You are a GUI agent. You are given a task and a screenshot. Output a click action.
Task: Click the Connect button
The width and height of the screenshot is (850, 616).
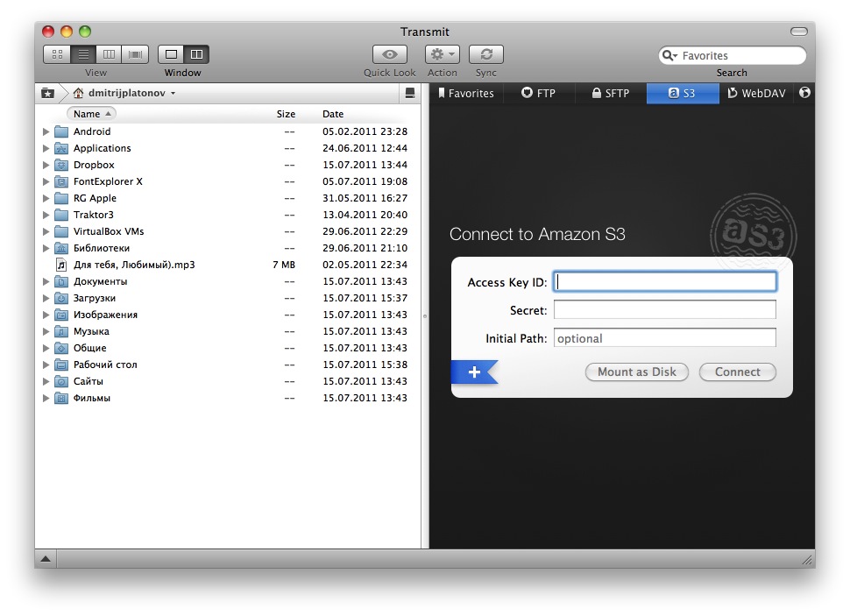point(737,372)
